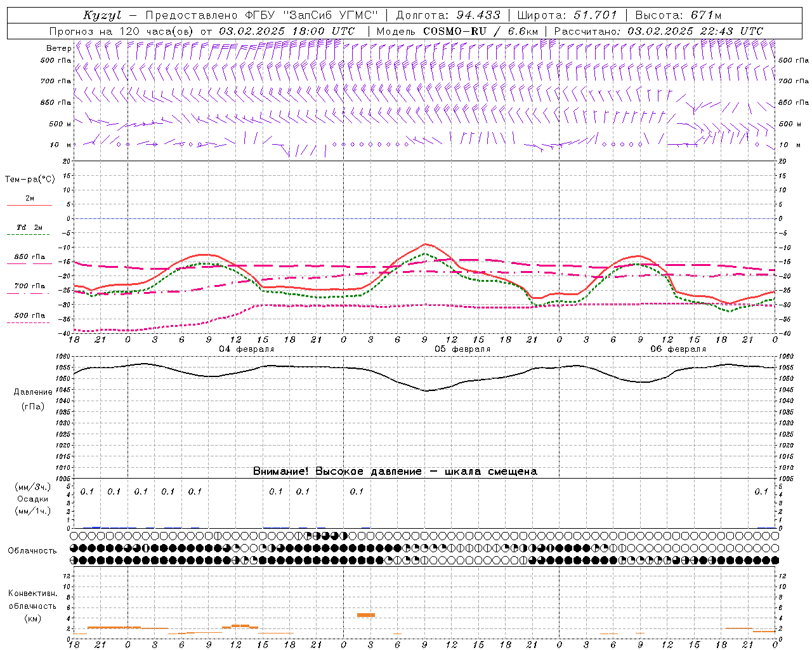Click the 700 гПа temperature legend line
Viewport: 812px width, 650px height.
(29, 293)
